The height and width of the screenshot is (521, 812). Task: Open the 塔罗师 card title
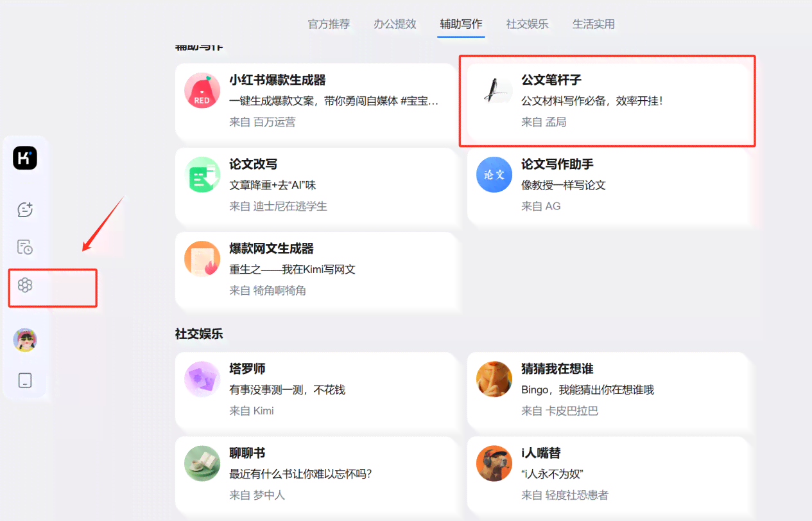pos(247,369)
